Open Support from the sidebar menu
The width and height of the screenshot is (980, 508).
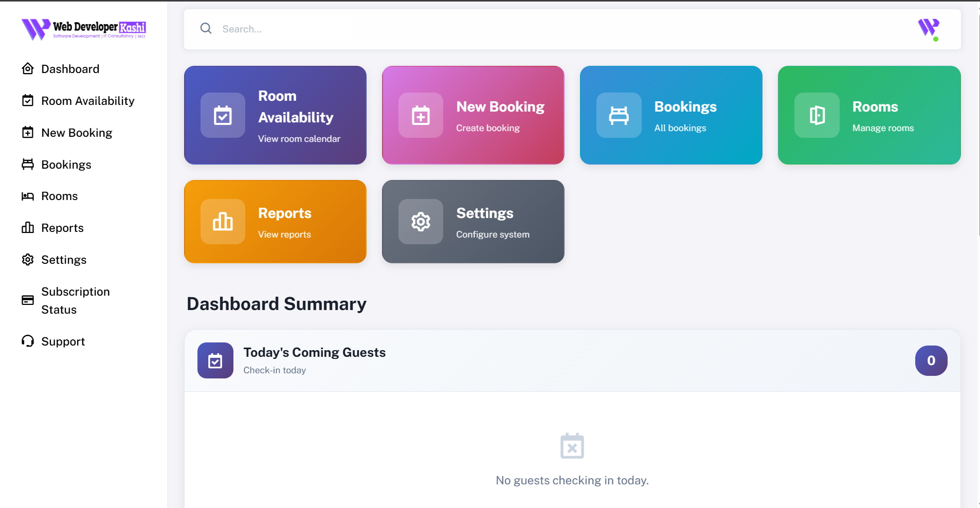(63, 341)
